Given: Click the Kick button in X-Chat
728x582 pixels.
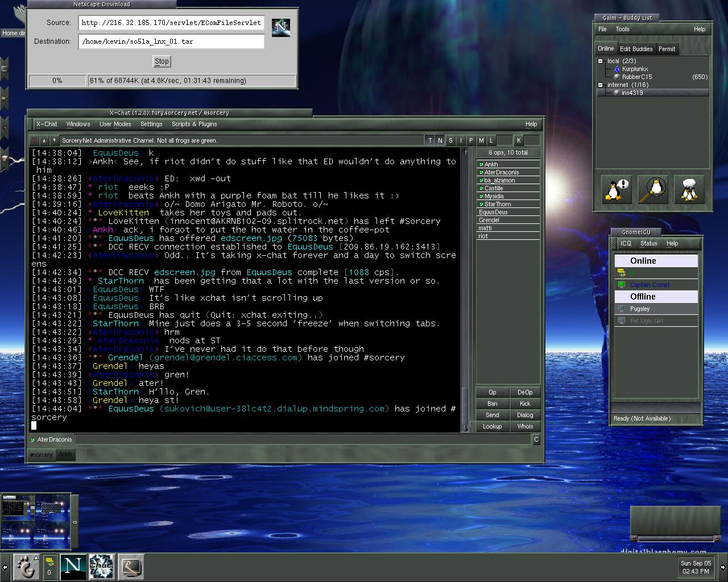Looking at the screenshot, I should tap(525, 404).
